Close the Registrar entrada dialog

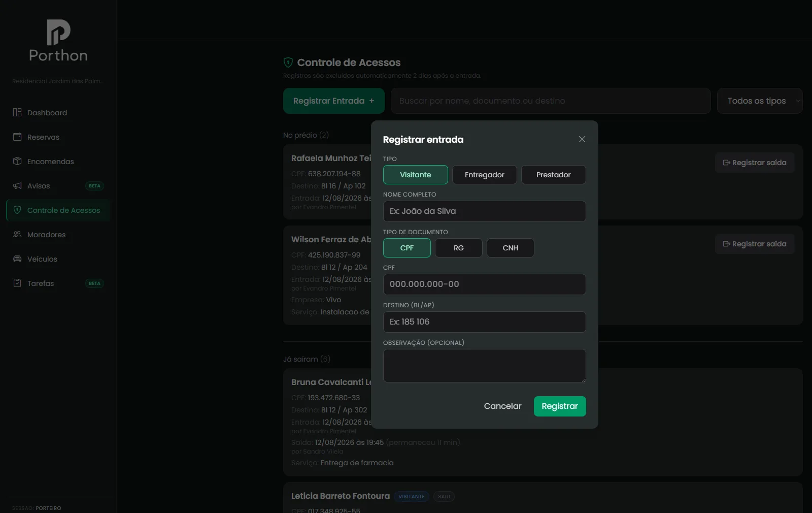point(582,139)
